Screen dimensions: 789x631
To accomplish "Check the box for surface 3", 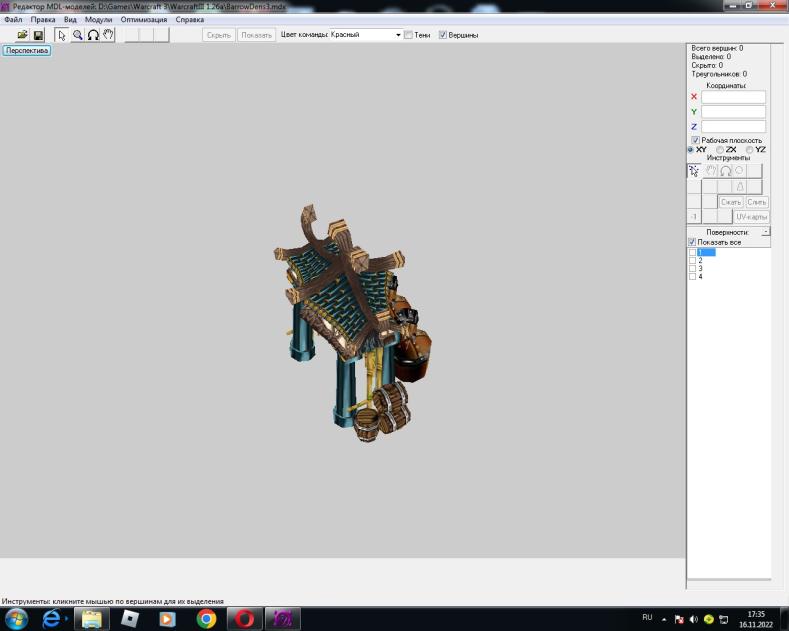I will (x=692, y=268).
